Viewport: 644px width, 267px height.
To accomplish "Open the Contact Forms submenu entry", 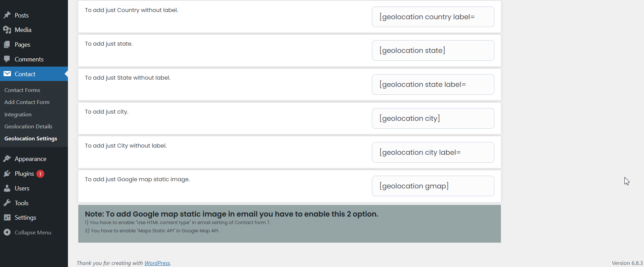I will 22,90.
